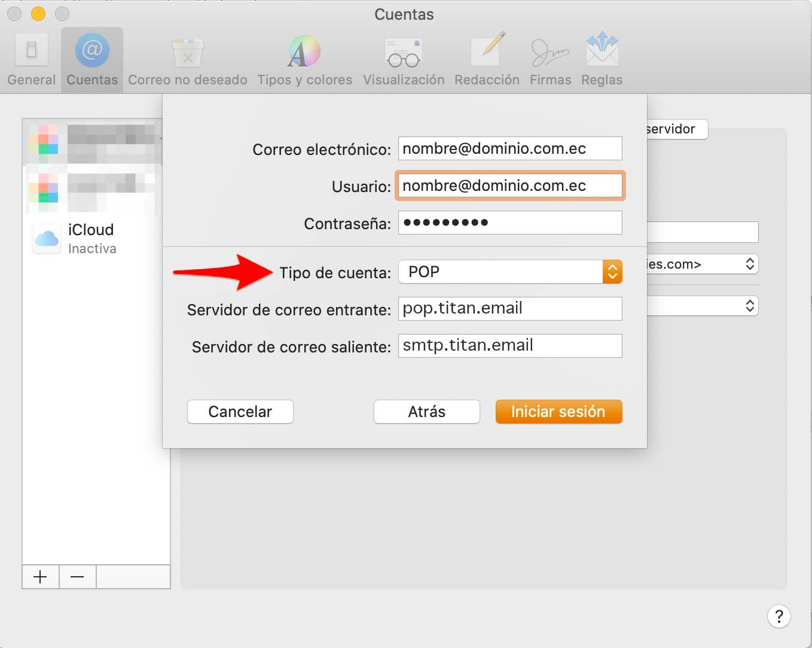Open the General preferences icon

[30, 59]
